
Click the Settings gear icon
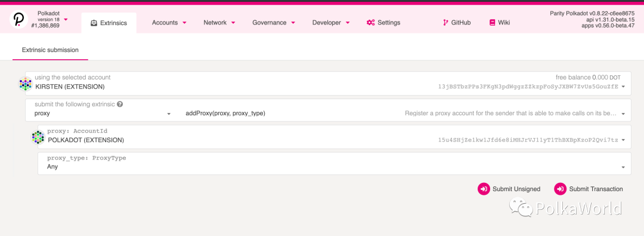pyautogui.click(x=370, y=23)
